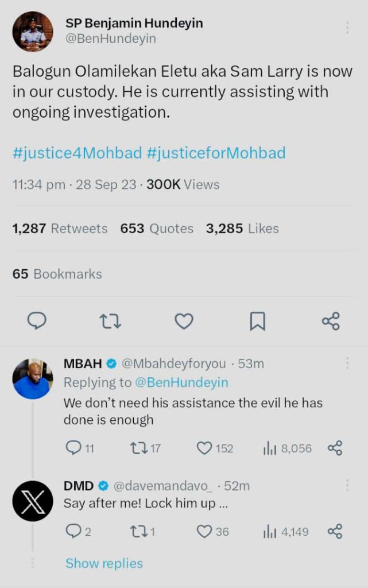Image resolution: width=368 pixels, height=588 pixels.
Task: Share DMD's reply
Action: point(335,532)
